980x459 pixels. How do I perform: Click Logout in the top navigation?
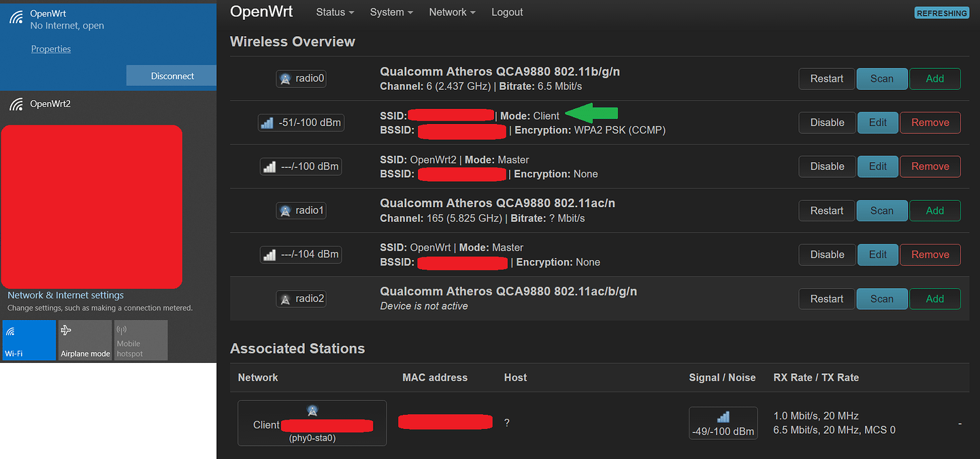coord(507,12)
